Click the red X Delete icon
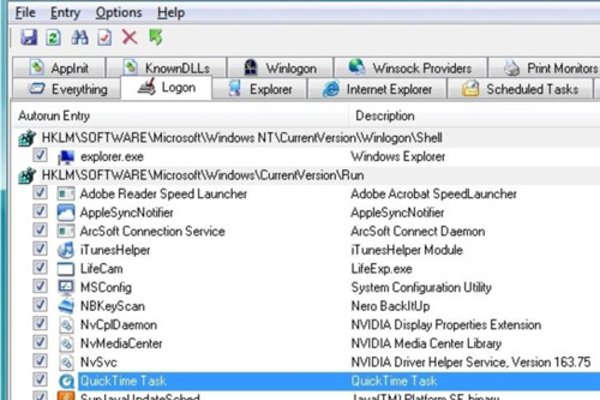Viewport: 600px width, 400px height. point(130,37)
